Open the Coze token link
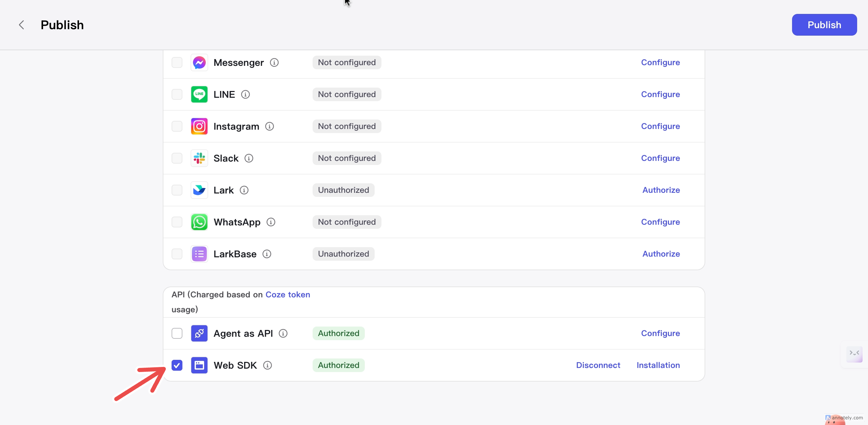This screenshot has height=425, width=868. (x=288, y=295)
